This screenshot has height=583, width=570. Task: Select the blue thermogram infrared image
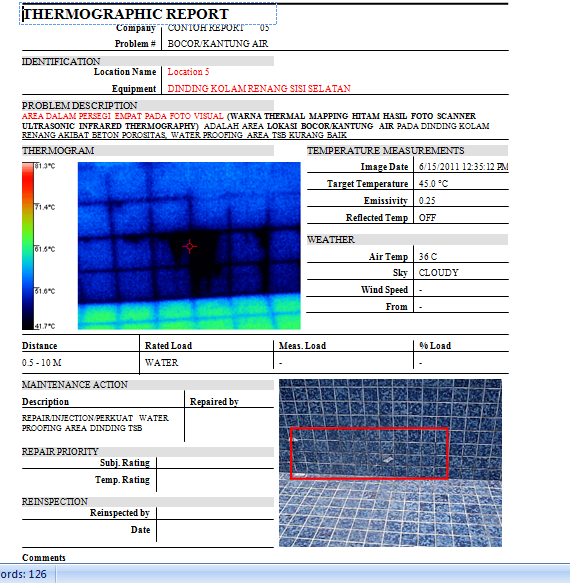(189, 246)
